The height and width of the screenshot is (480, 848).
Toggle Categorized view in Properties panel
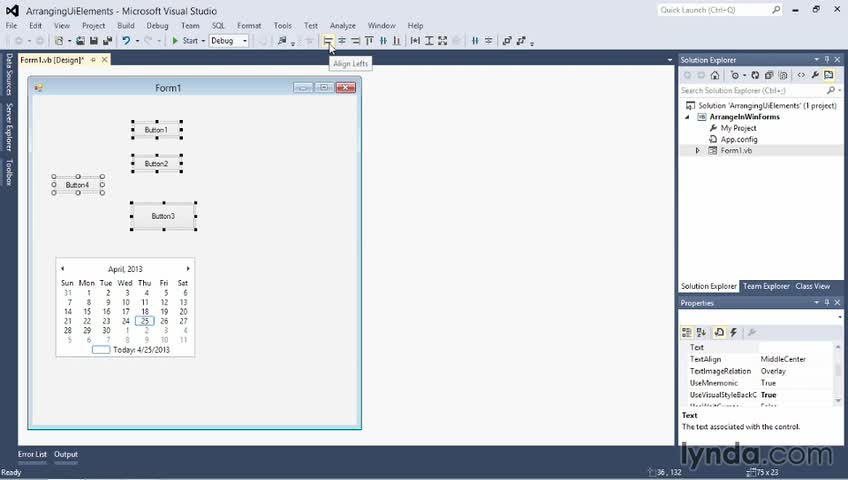point(687,332)
